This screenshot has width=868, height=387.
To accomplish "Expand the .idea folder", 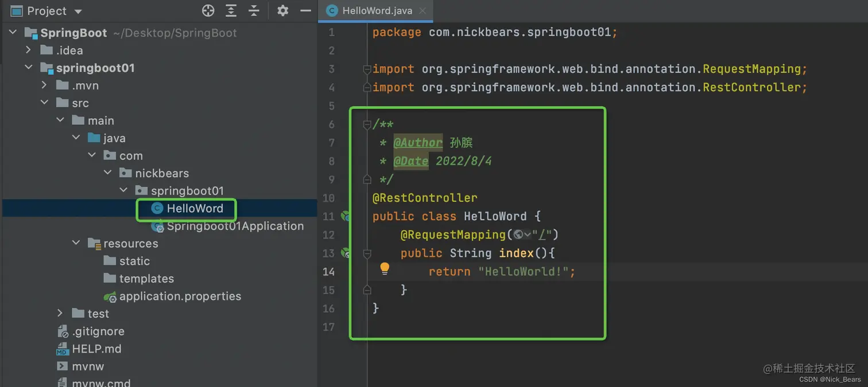I will click(29, 50).
